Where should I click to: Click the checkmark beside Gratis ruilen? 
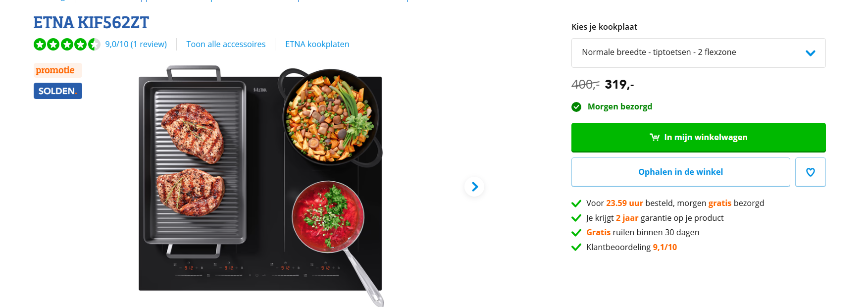[576, 233]
